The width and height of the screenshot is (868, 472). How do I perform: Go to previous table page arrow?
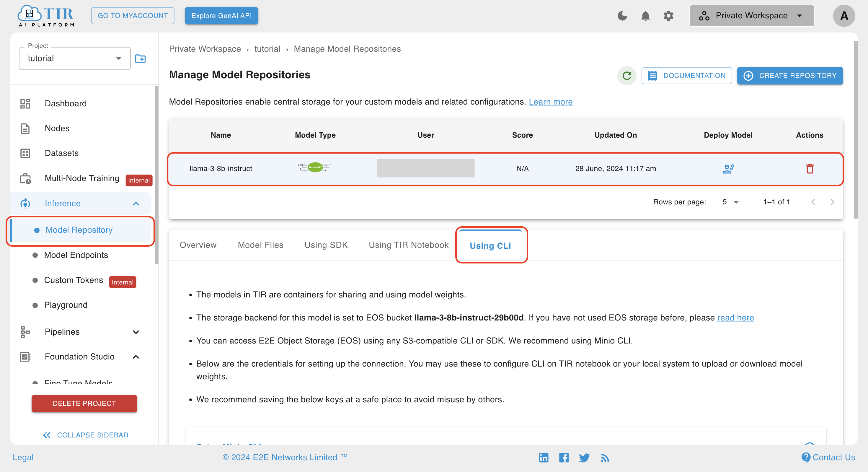[x=813, y=202]
